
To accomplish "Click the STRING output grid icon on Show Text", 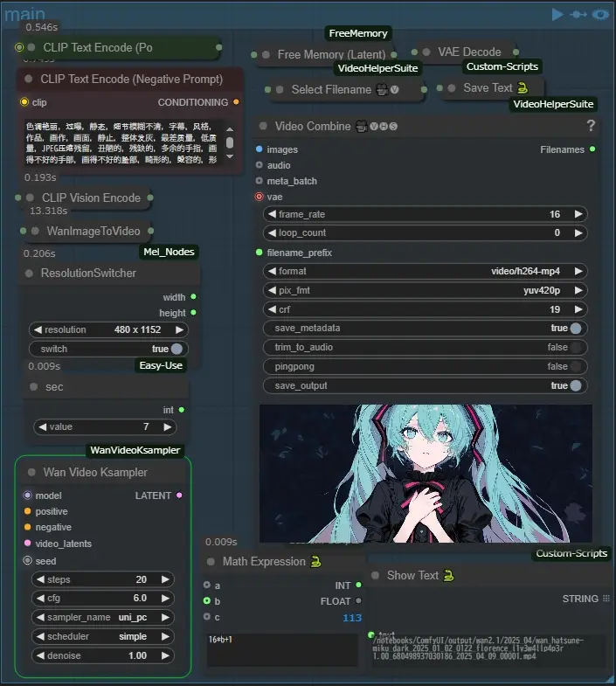I will pos(606,598).
